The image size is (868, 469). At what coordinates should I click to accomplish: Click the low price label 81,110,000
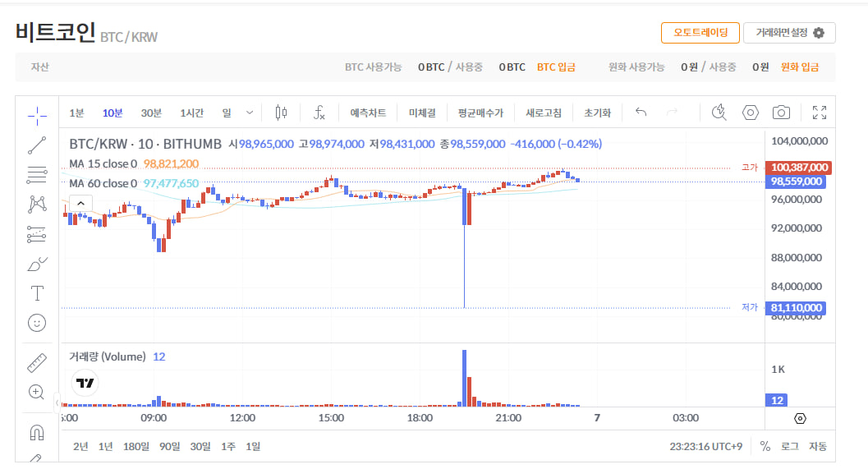point(796,308)
